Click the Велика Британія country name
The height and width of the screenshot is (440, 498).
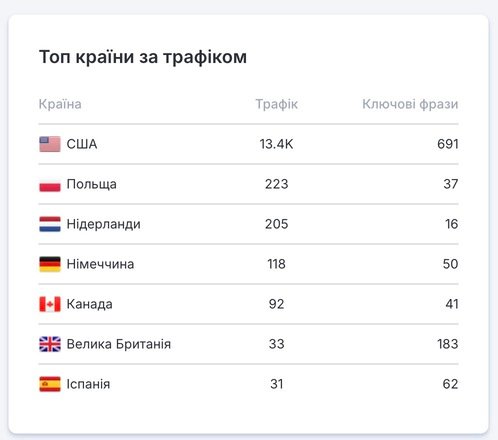point(119,344)
